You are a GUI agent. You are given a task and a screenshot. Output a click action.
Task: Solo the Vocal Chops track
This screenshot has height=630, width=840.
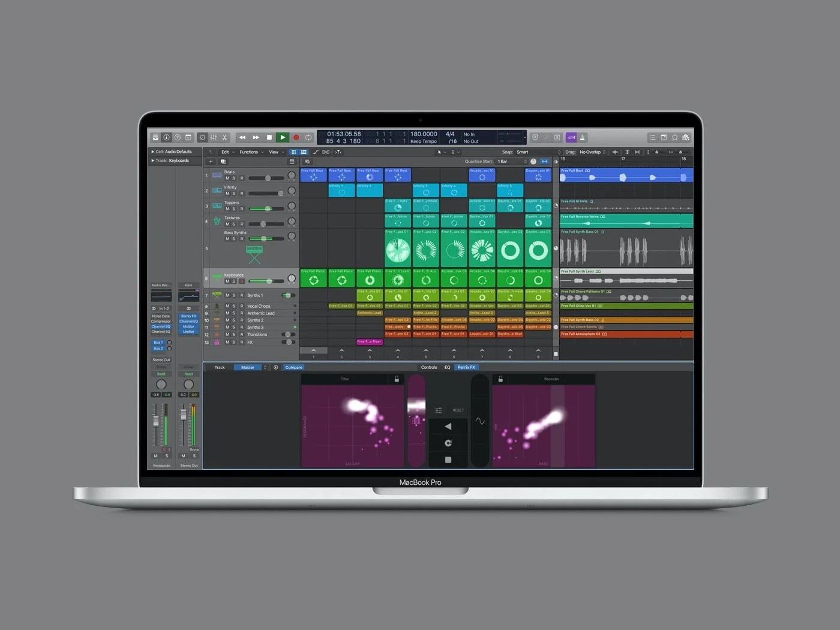point(234,306)
